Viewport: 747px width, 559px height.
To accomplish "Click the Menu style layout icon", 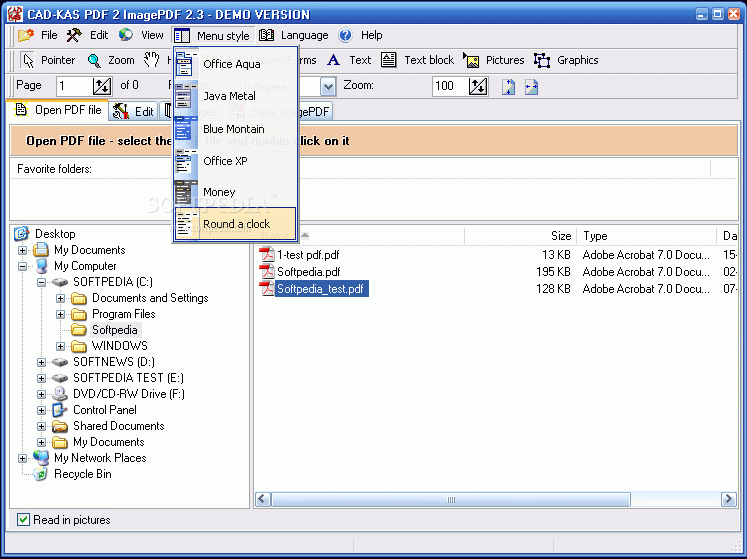I will tap(182, 36).
